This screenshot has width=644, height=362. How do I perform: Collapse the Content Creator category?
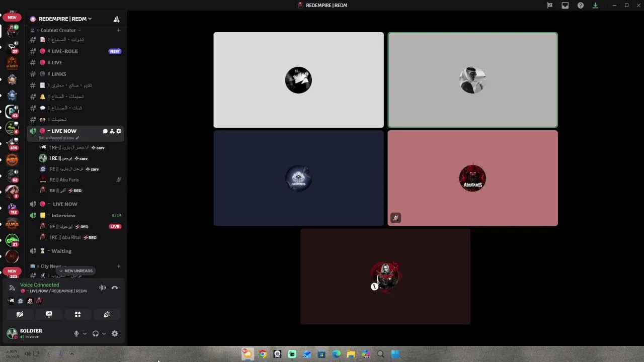[58, 30]
